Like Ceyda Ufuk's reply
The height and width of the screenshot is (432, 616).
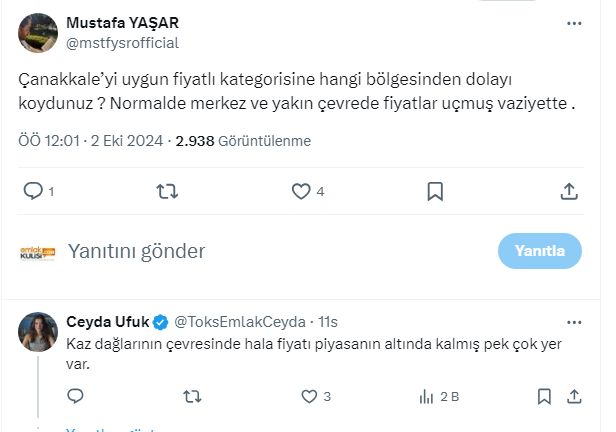coord(308,397)
